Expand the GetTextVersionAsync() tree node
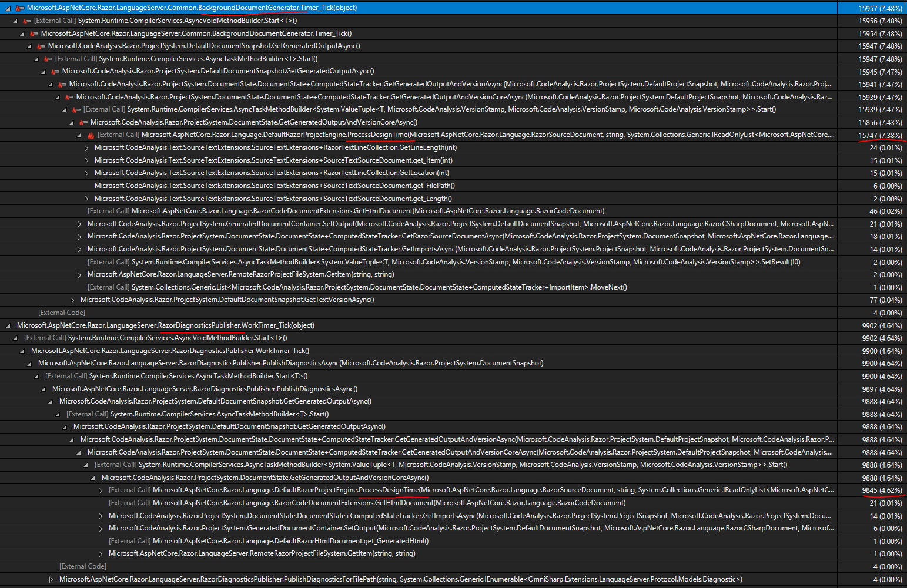 coord(72,299)
